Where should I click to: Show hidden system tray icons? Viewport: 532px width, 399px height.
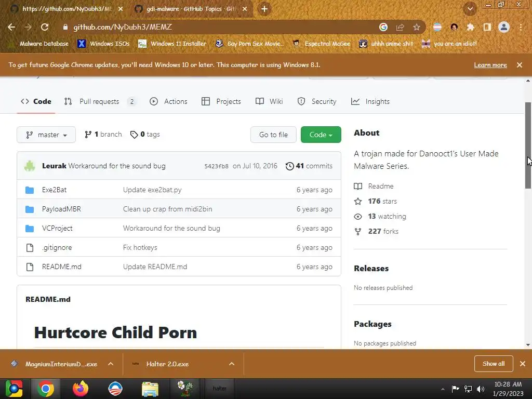coord(443,389)
